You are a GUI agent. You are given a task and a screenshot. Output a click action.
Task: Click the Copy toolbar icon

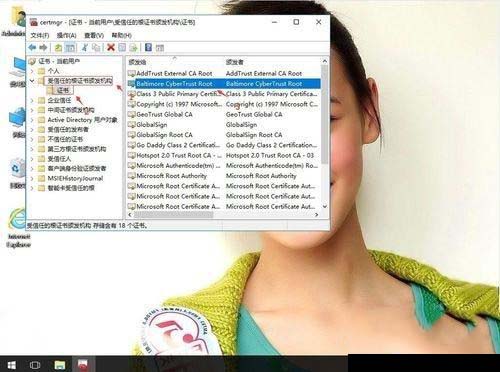(x=96, y=48)
